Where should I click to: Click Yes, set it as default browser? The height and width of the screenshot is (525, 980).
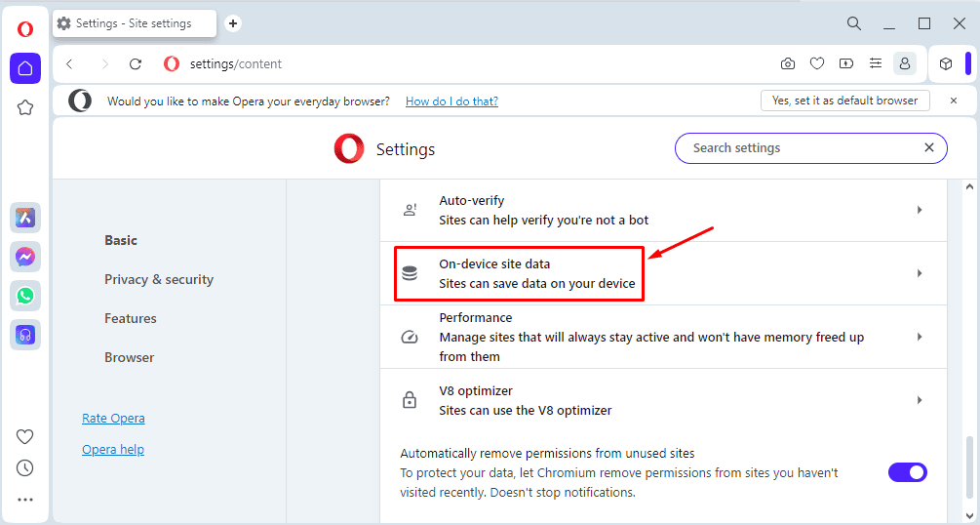(845, 101)
